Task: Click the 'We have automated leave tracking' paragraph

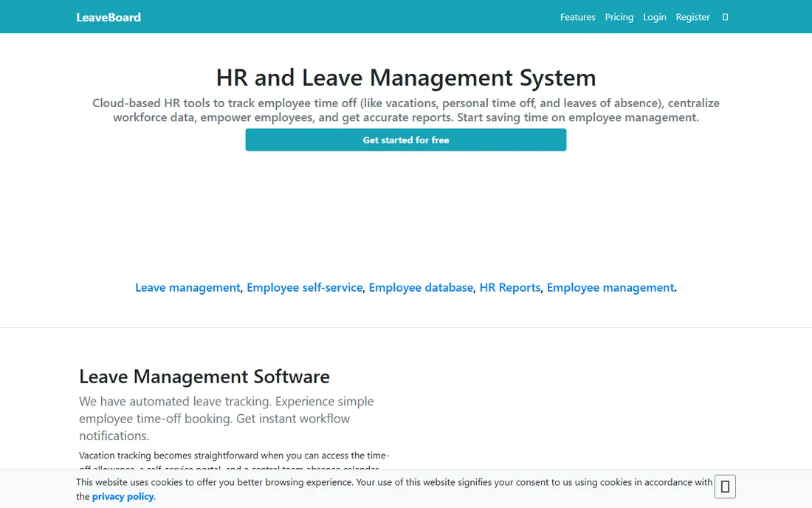Action: [x=227, y=419]
